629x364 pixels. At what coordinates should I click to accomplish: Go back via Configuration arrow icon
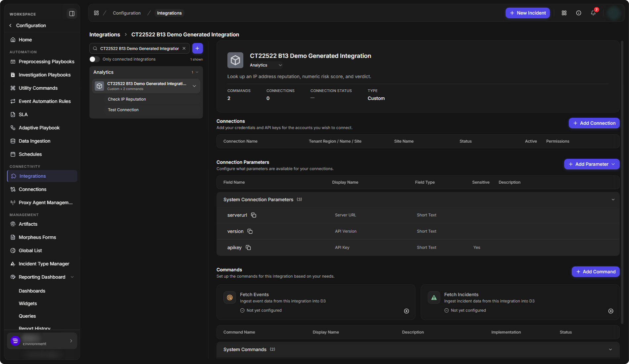pyautogui.click(x=11, y=25)
